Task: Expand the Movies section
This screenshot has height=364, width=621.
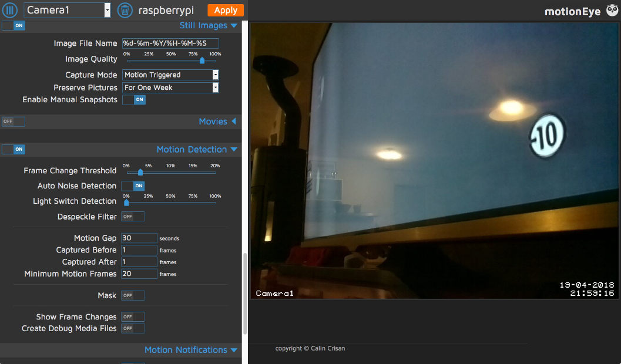Action: pos(234,122)
